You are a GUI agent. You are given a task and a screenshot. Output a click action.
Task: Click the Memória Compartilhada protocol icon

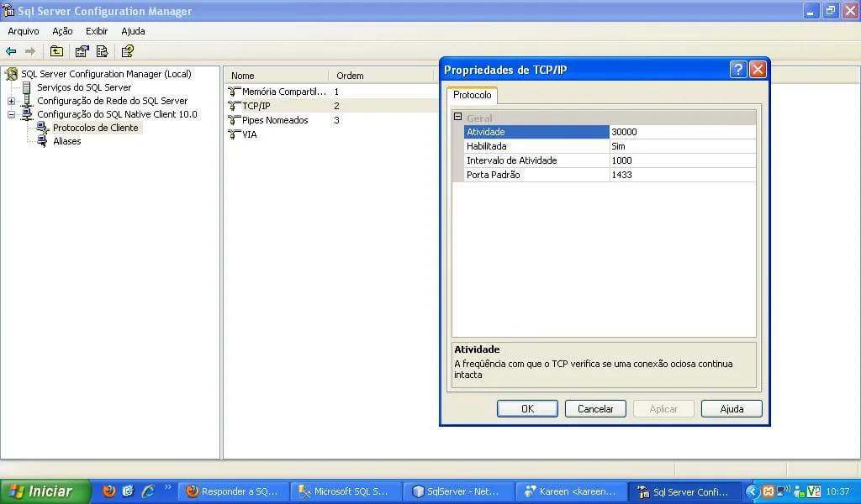click(235, 92)
